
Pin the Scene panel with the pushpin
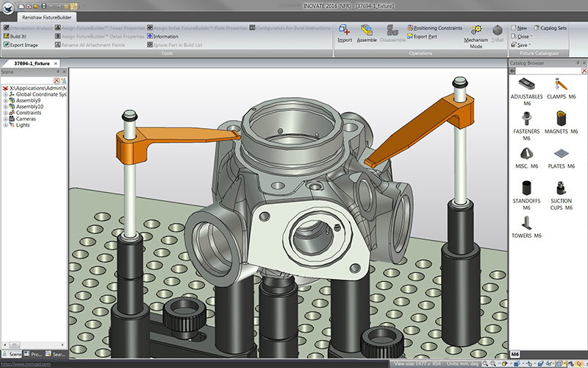click(58, 72)
